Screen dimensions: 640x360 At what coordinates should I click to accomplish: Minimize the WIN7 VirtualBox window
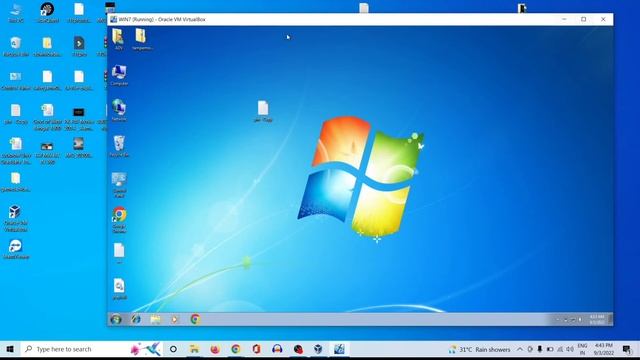pos(564,19)
